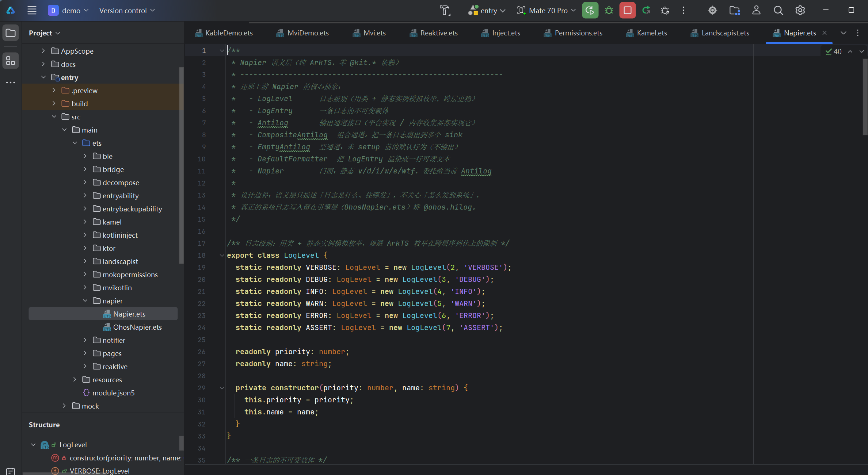Open project structure folder icon
Image resolution: width=868 pixels, height=475 pixels.
(x=734, y=10)
